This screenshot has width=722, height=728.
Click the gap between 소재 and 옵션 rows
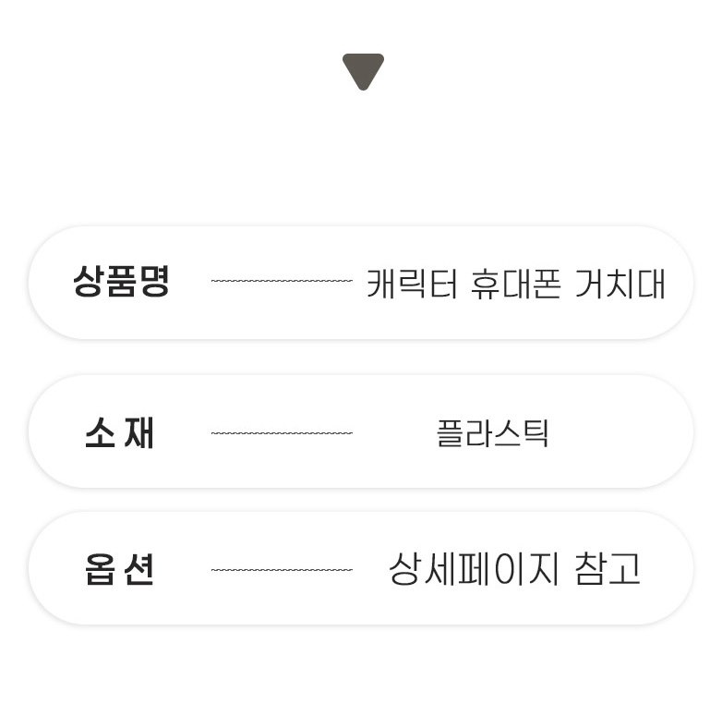point(361,500)
